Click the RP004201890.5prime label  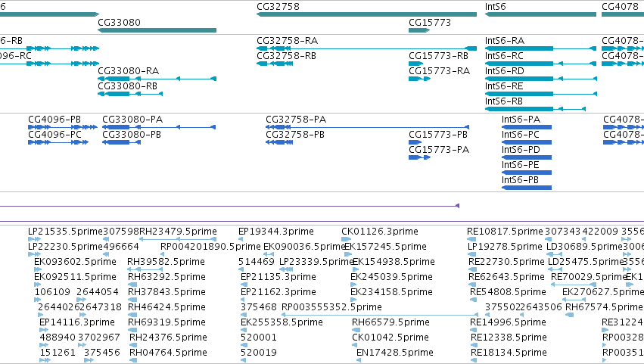click(x=210, y=247)
